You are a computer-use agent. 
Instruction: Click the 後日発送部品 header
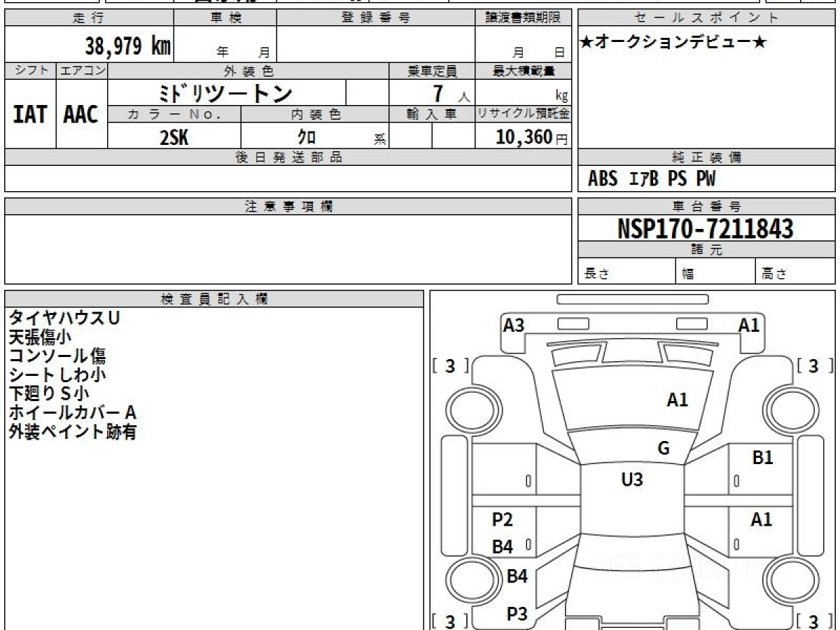tap(288, 157)
